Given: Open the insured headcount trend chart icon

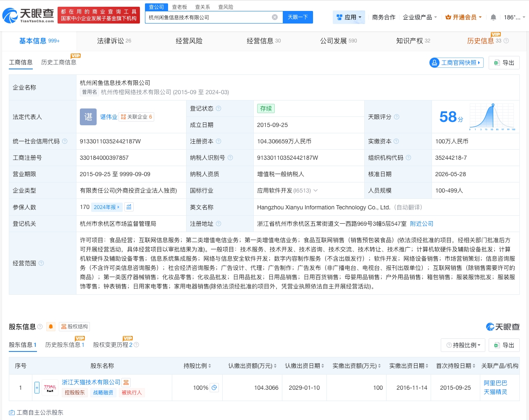Looking at the screenshot, I should (x=129, y=207).
